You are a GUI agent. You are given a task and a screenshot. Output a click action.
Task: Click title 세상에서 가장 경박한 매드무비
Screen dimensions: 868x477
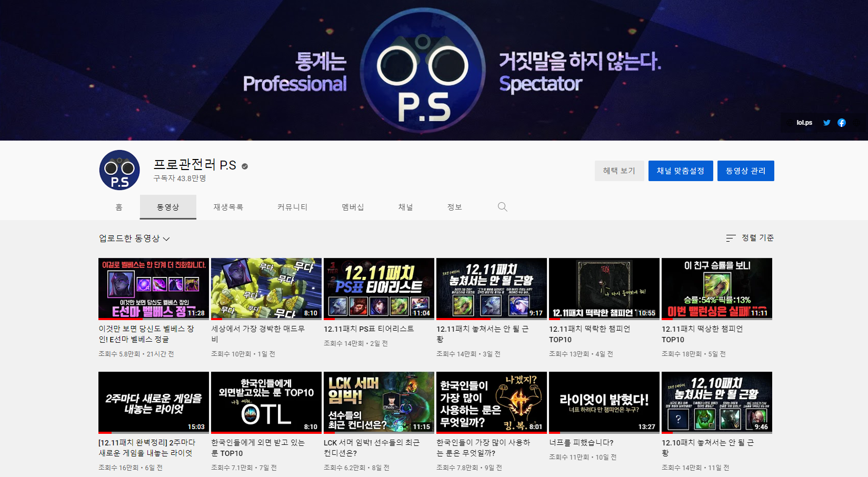click(x=258, y=334)
